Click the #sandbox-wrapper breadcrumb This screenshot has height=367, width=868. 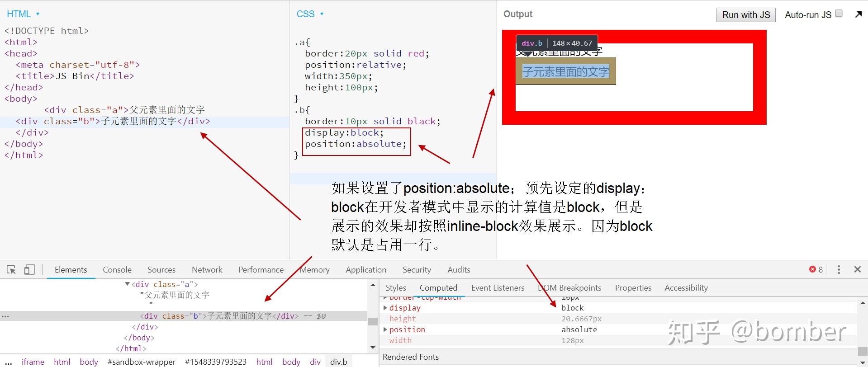pyautogui.click(x=142, y=362)
